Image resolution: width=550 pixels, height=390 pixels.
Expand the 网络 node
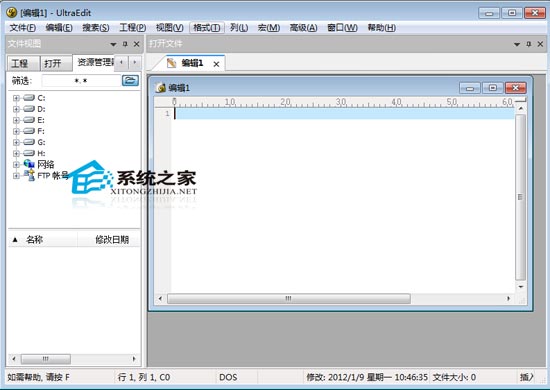click(16, 164)
